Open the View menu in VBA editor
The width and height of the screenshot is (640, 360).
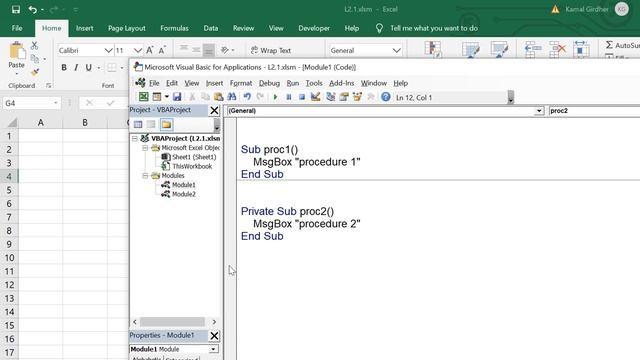tap(191, 83)
